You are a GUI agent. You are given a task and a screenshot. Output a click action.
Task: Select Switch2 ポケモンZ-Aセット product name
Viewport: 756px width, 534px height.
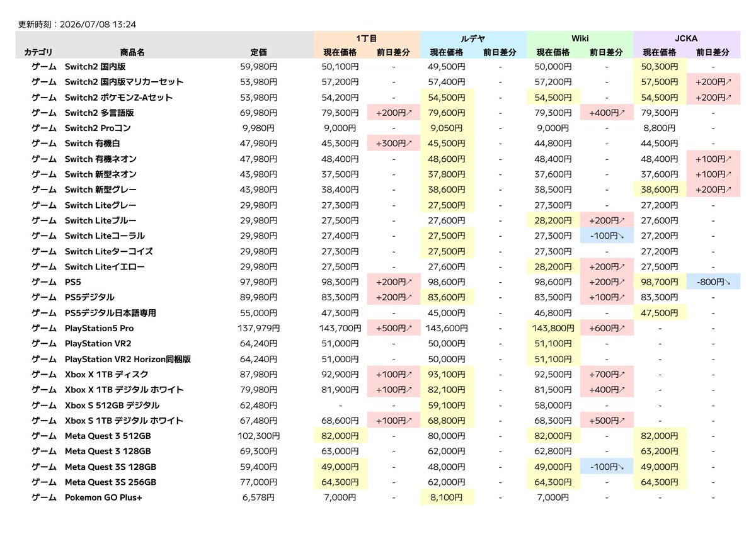click(118, 98)
